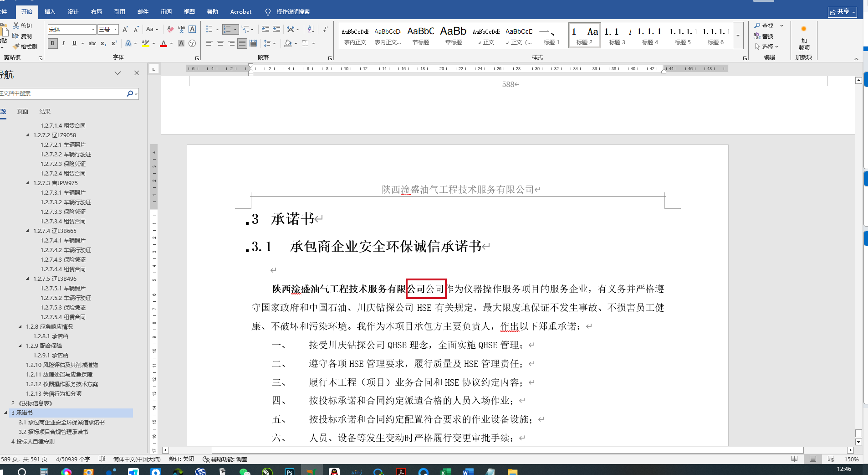Click the navigation pane search magnifier
Image resolution: width=868 pixels, height=475 pixels.
point(130,93)
